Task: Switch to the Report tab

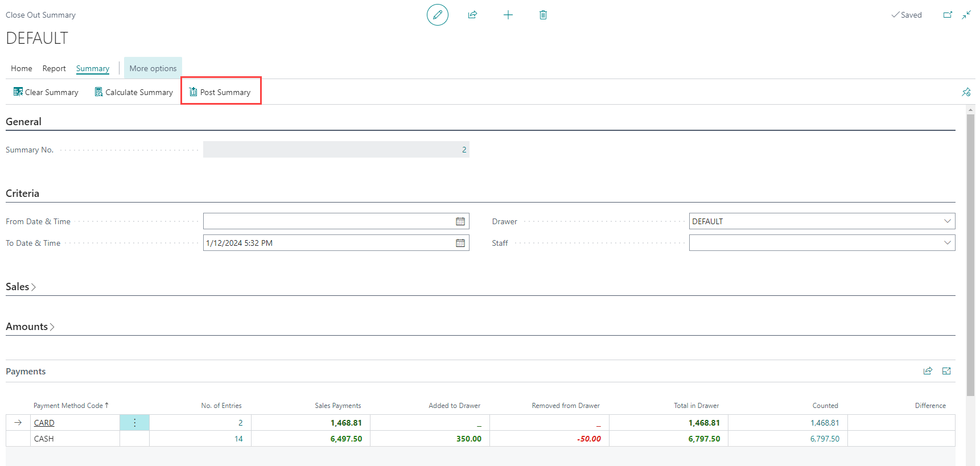Action: coord(54,68)
